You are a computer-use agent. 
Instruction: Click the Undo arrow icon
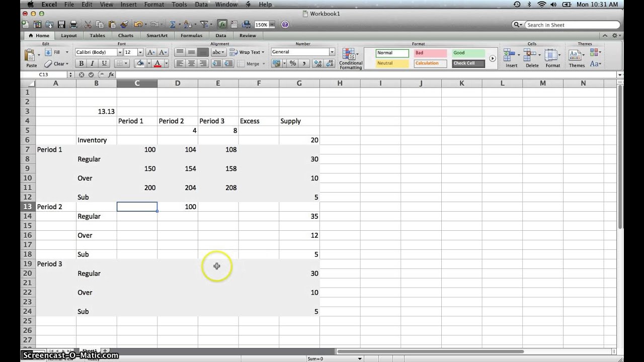(138, 24)
